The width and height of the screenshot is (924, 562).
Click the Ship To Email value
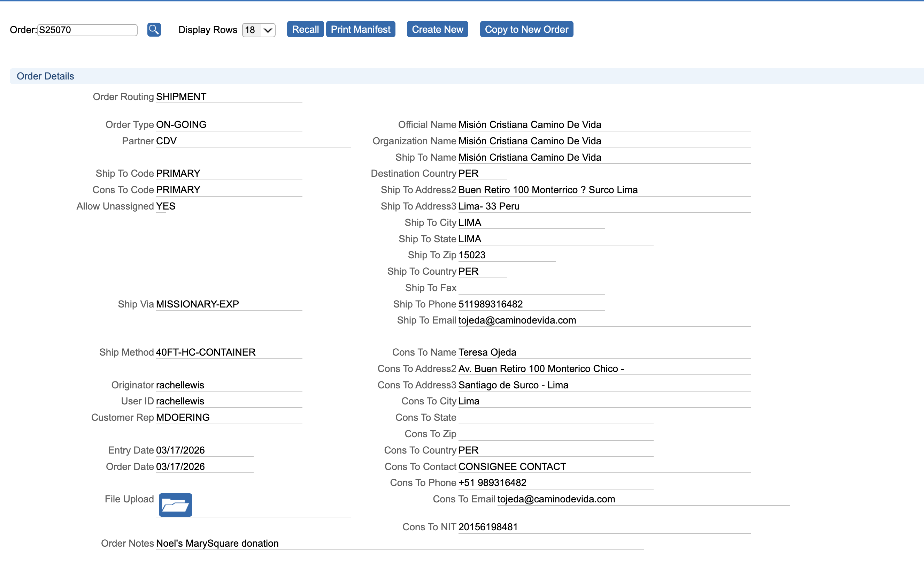[x=517, y=320]
